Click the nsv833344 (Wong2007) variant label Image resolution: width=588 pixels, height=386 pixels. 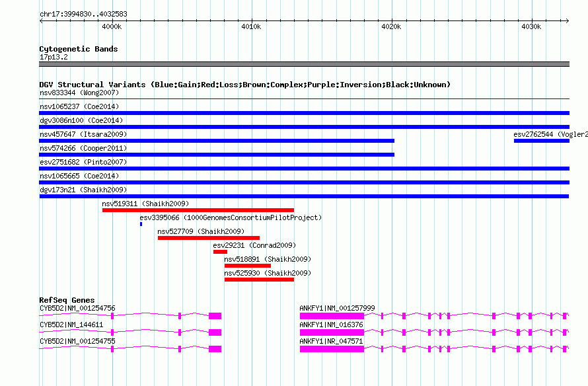(x=79, y=93)
